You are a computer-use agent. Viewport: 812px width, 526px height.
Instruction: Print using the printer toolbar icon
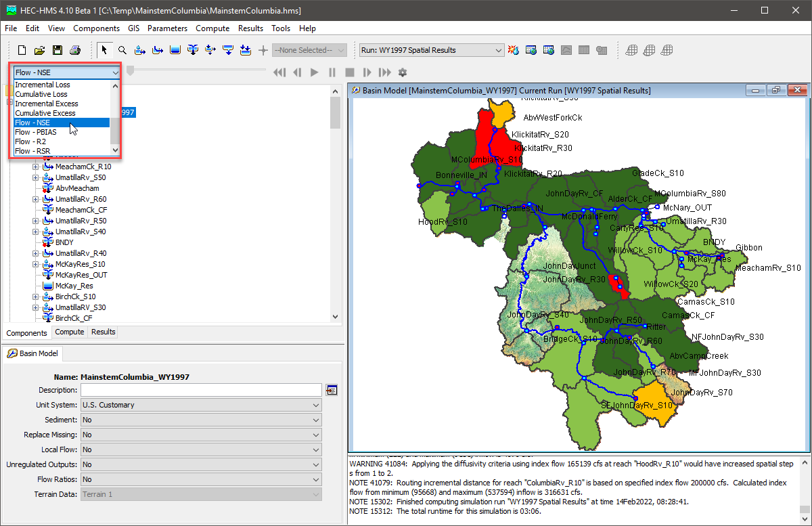(x=75, y=50)
